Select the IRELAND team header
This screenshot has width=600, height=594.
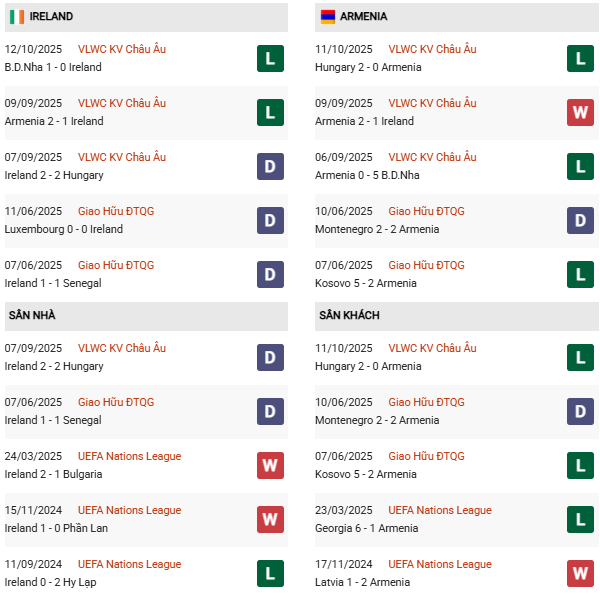51,17
